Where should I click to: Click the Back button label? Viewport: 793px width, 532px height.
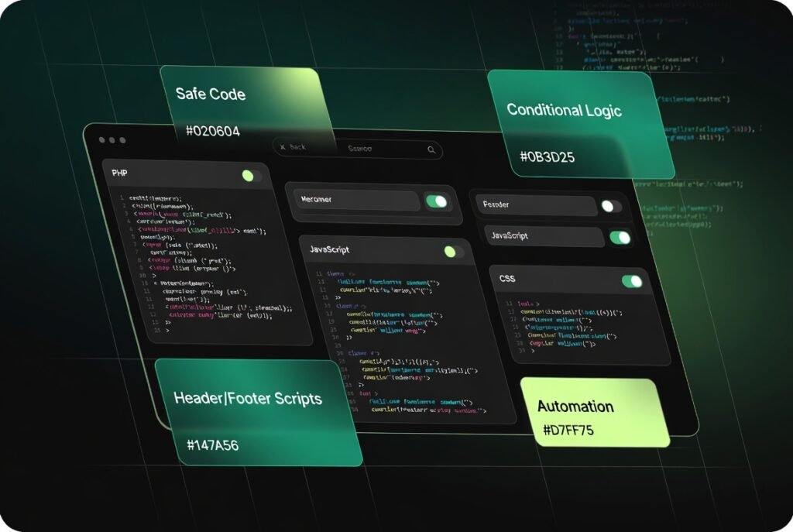[298, 147]
